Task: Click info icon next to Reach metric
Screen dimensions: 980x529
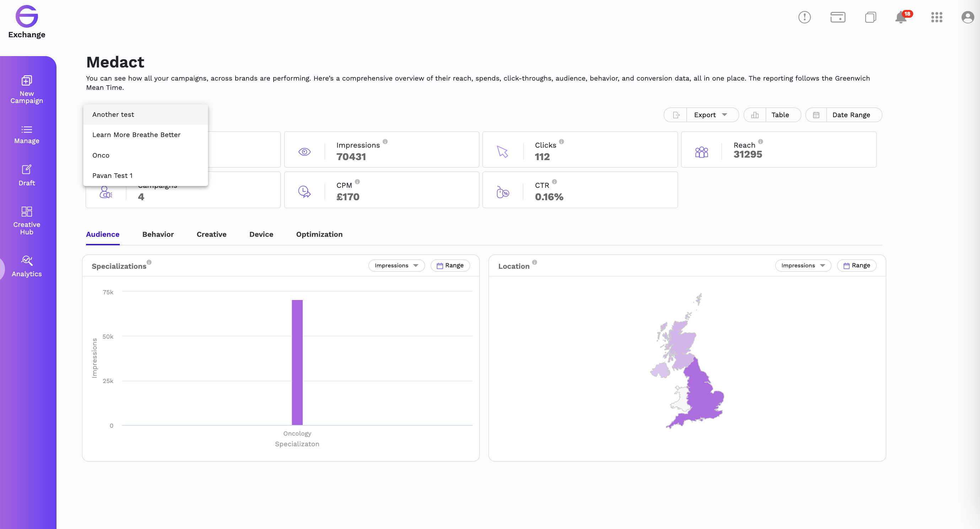Action: point(760,142)
